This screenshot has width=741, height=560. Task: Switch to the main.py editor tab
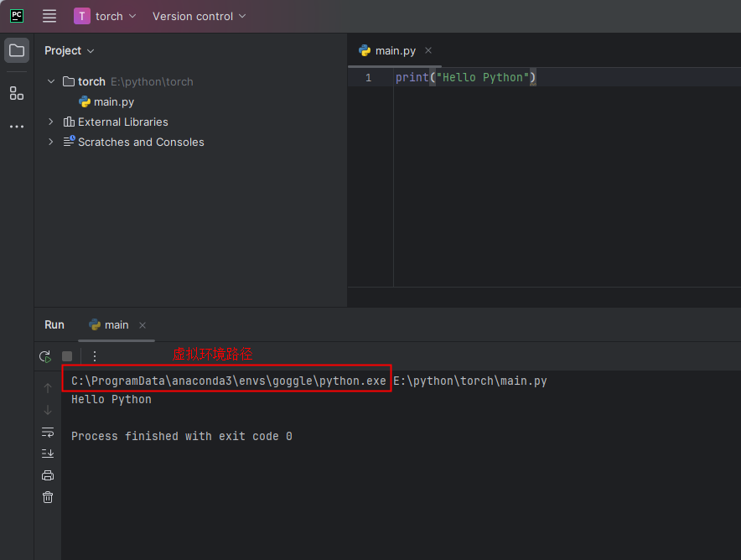point(395,50)
